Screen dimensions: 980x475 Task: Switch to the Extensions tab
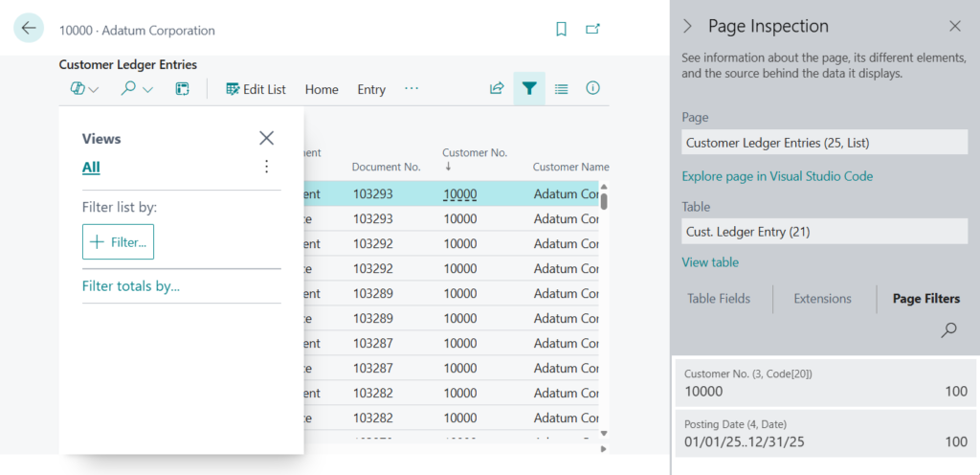pyautogui.click(x=822, y=299)
